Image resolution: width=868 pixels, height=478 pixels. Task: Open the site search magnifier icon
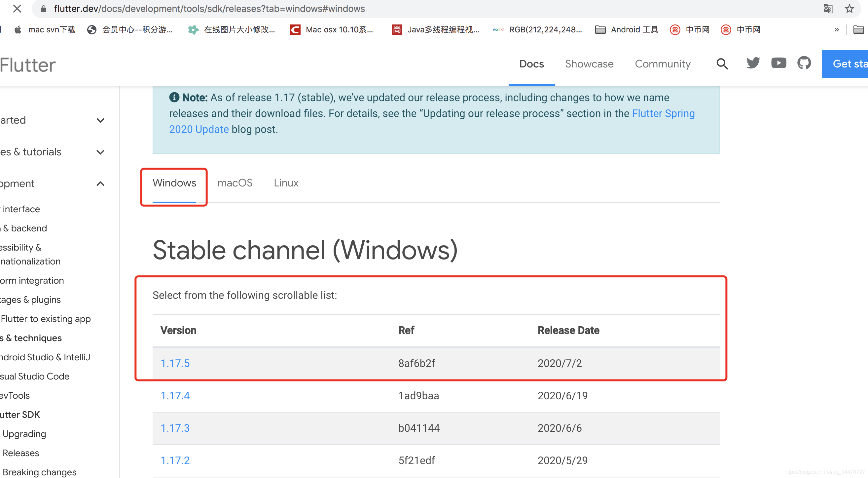coord(722,64)
